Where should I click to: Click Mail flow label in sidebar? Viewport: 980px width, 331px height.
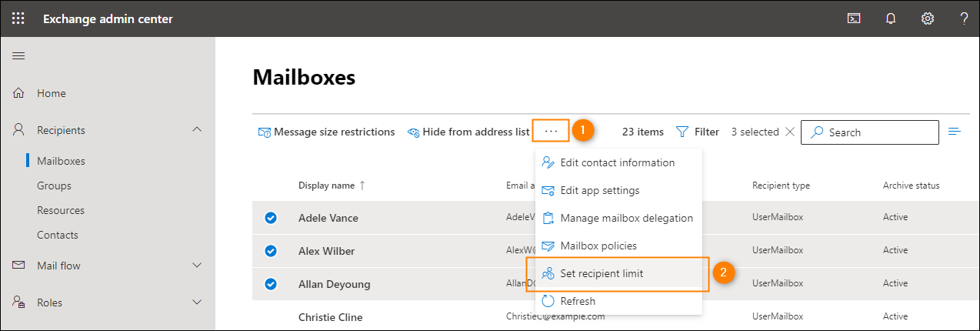[58, 266]
